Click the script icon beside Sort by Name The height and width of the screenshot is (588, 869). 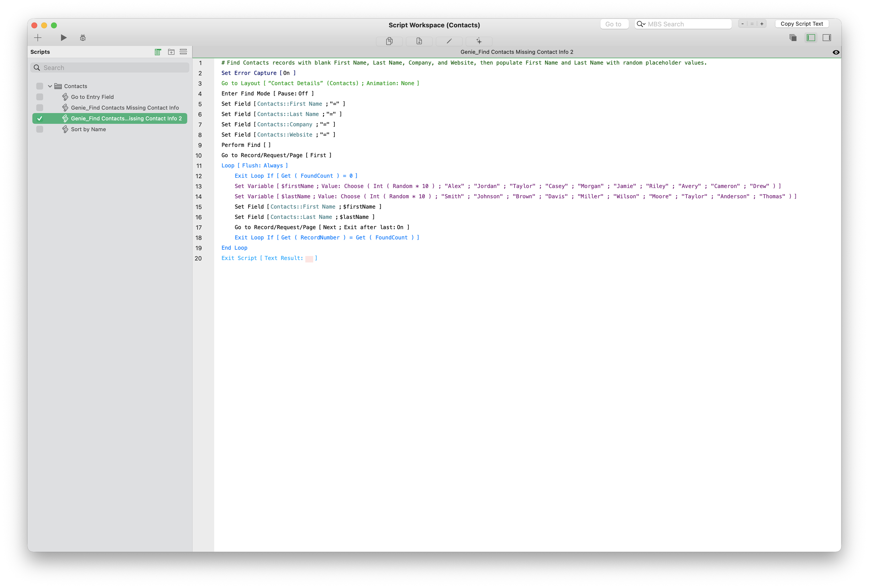[65, 130]
